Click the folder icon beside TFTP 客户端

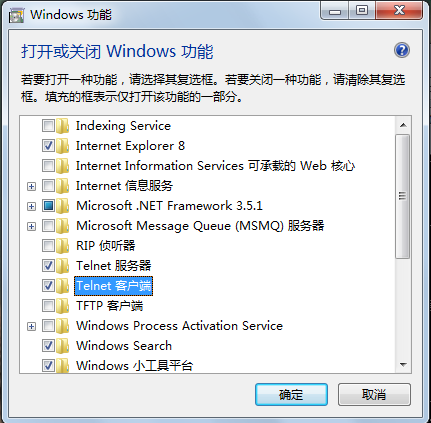point(62,306)
